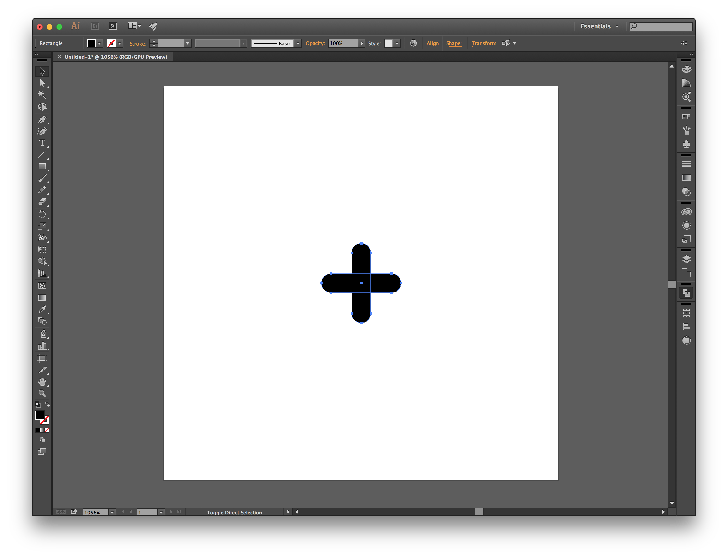Select the Artboard tool
The height and width of the screenshot is (560, 728).
coord(42,359)
